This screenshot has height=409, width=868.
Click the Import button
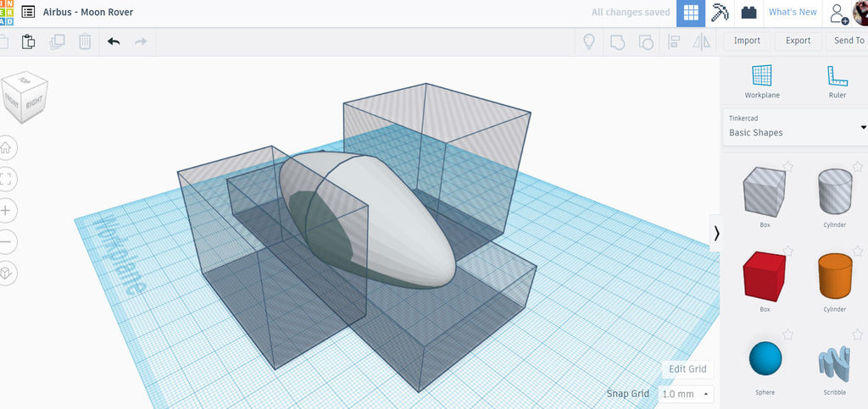(747, 41)
